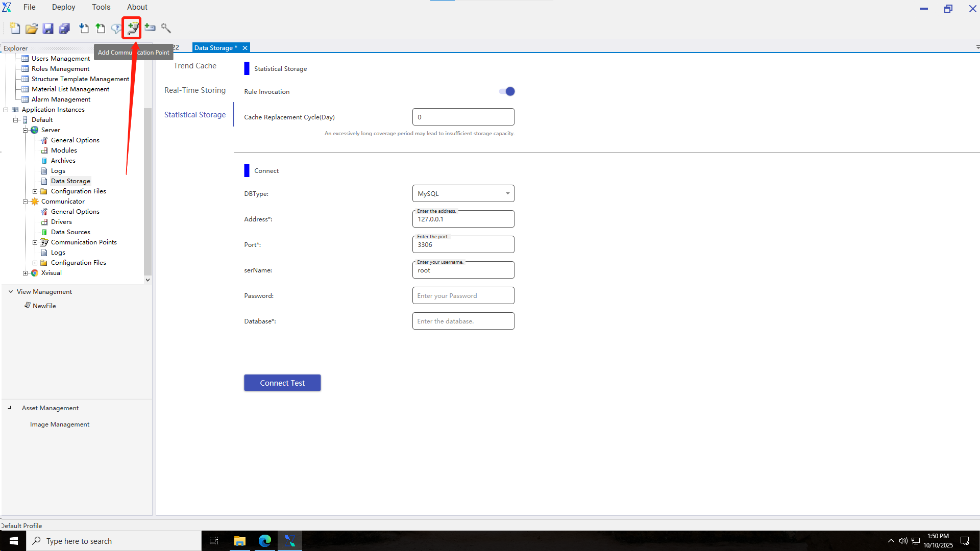980x551 pixels.
Task: Collapse the View Management section
Action: click(11, 292)
